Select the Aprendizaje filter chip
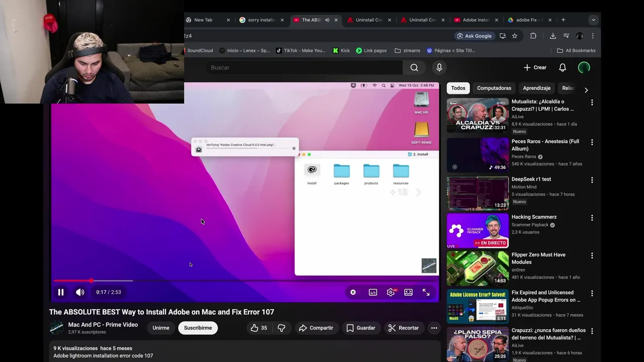Image resolution: width=644 pixels, height=362 pixels. [537, 88]
